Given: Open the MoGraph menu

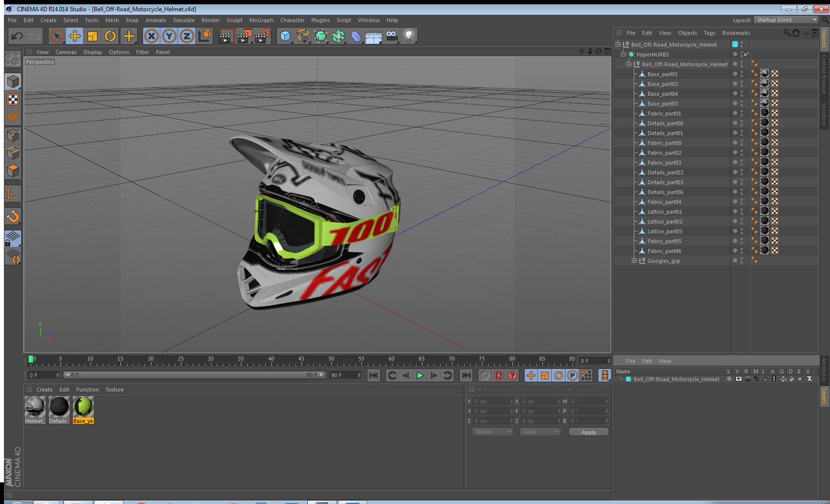Looking at the screenshot, I should click(261, 20).
